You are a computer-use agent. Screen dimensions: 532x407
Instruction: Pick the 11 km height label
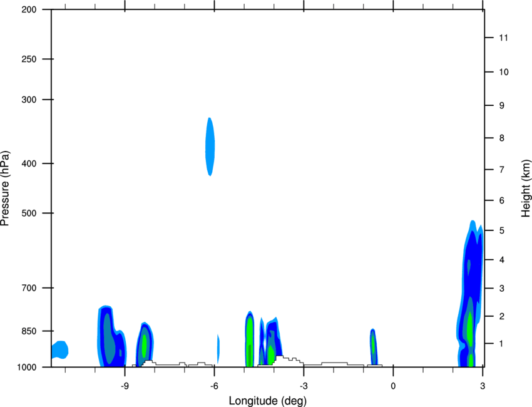[x=504, y=38]
